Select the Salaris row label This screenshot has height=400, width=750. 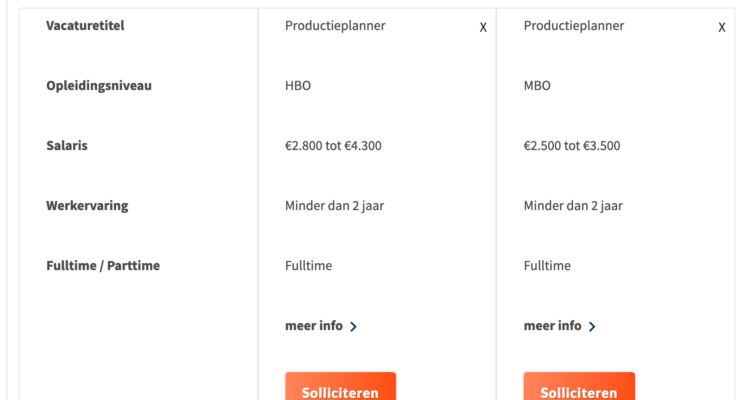pyautogui.click(x=67, y=146)
